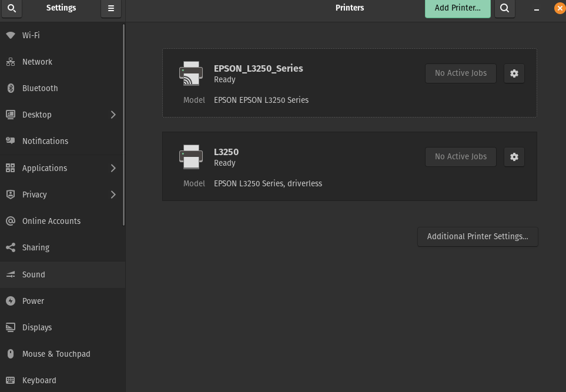Click the Network icon in sidebar
The image size is (566, 392).
pyautogui.click(x=11, y=62)
